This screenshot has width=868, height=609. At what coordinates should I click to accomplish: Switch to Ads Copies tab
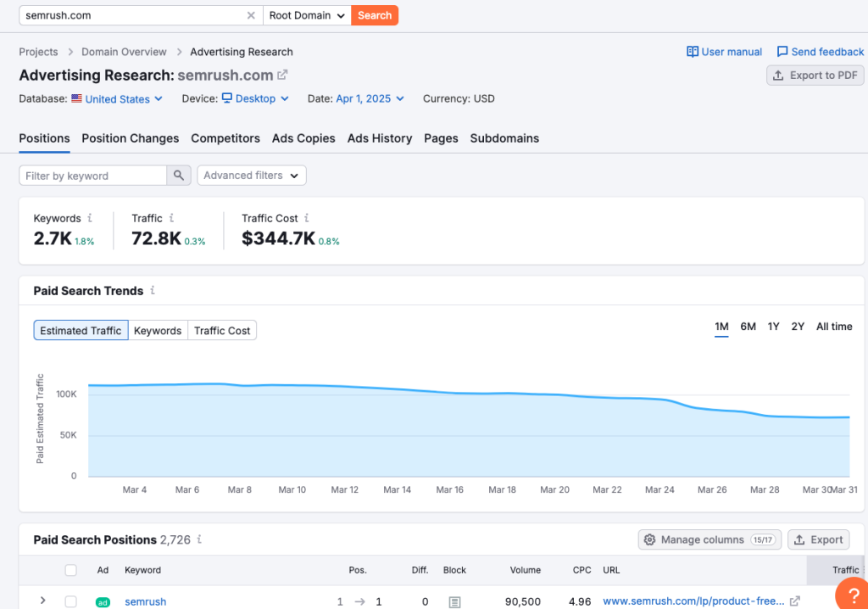coord(303,138)
